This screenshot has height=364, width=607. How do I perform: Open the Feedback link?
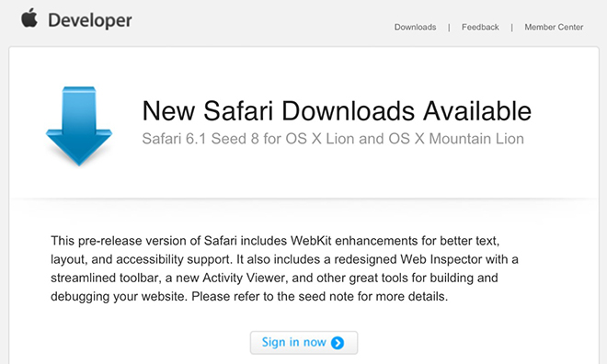[480, 27]
